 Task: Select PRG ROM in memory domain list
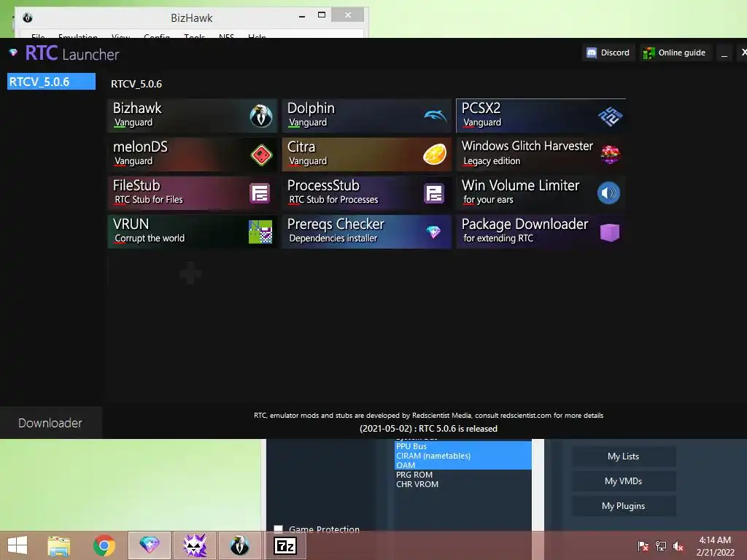click(463, 475)
